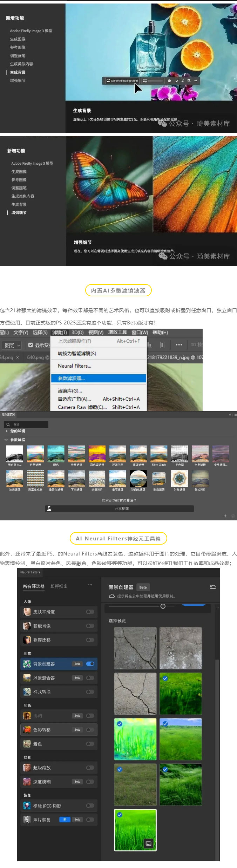Click the paint bucket icon on contextual taskbar
The height and width of the screenshot is (868, 237).
pos(169,81)
